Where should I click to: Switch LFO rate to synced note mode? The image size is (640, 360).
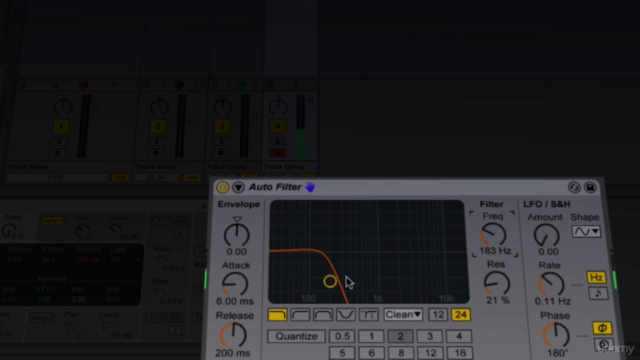598,293
